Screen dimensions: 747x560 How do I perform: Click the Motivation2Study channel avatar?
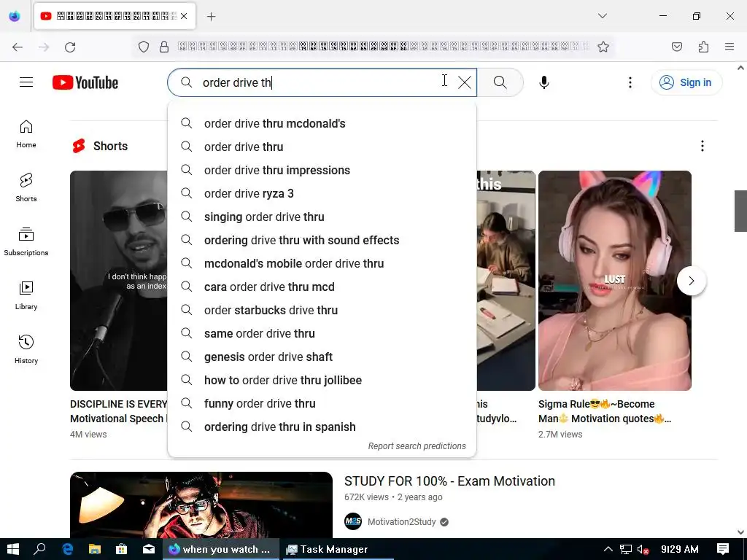353,521
